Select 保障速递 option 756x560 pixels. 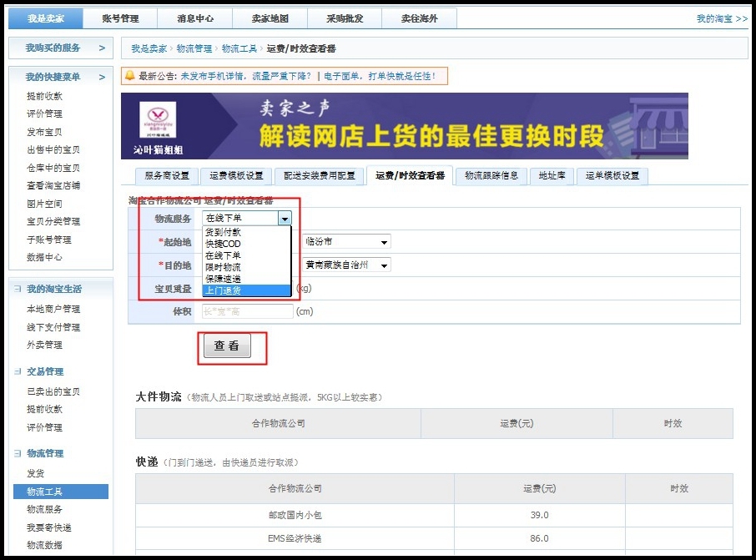click(247, 278)
